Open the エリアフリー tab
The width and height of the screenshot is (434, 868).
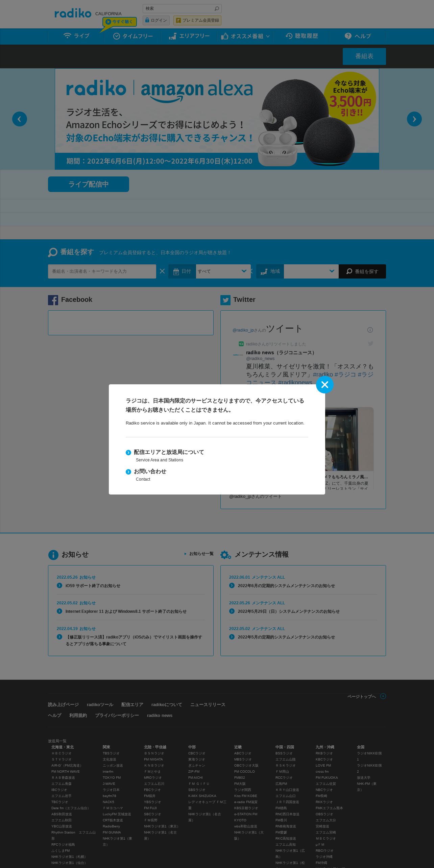[x=189, y=36]
